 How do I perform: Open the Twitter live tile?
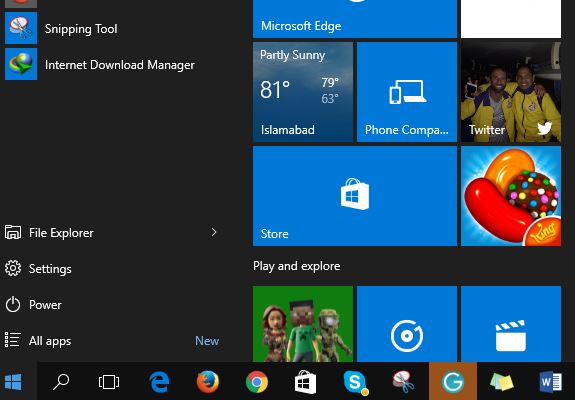pyautogui.click(x=511, y=92)
